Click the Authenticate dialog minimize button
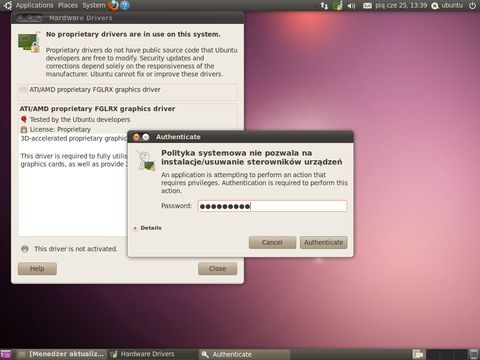Screen dimensions: 480x360 146,137
